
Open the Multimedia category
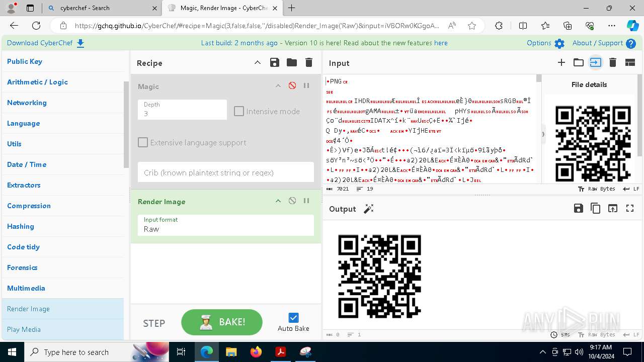(63, 288)
